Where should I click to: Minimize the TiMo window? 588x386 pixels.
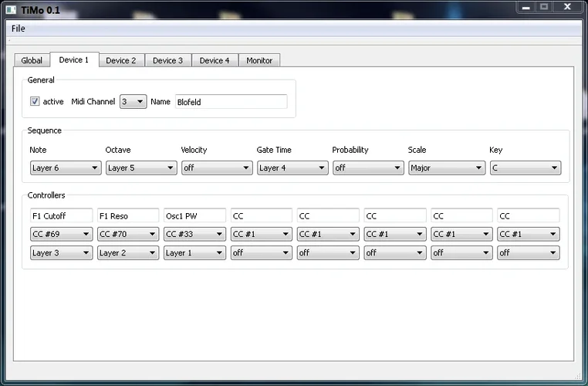click(525, 7)
